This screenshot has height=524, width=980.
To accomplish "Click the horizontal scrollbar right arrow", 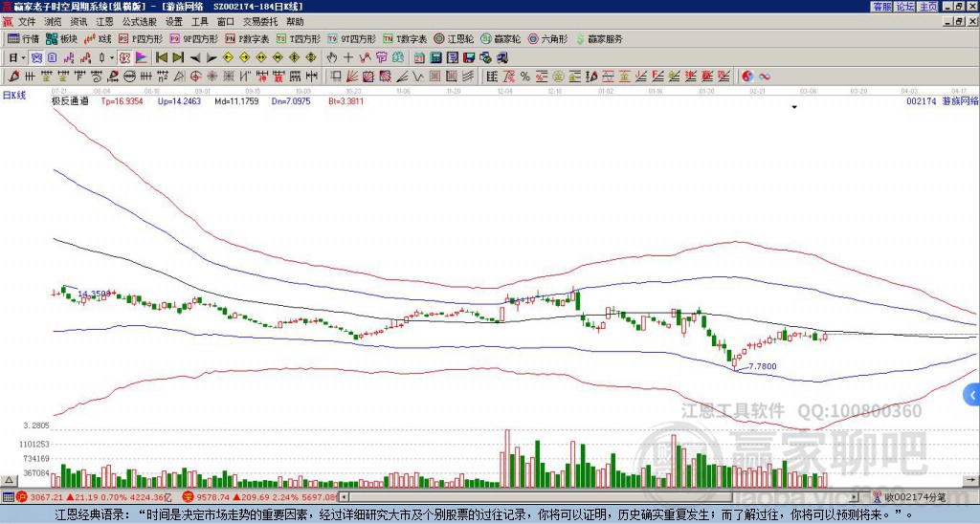I will tap(855, 497).
